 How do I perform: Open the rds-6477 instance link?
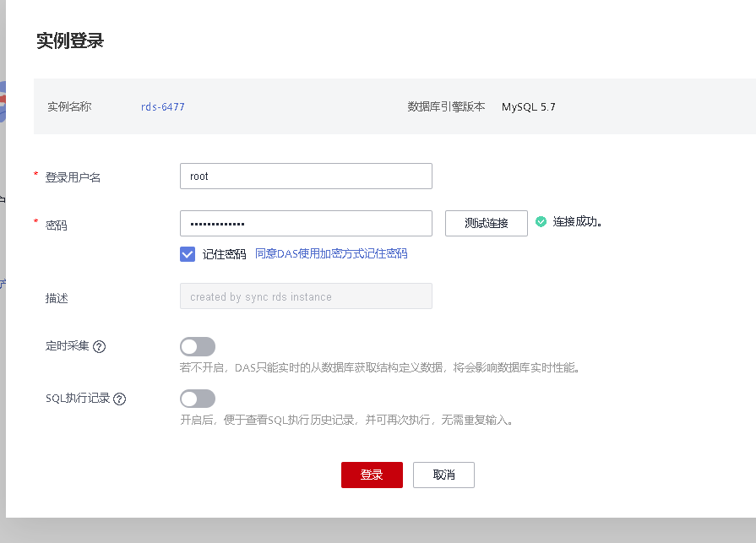click(x=162, y=107)
